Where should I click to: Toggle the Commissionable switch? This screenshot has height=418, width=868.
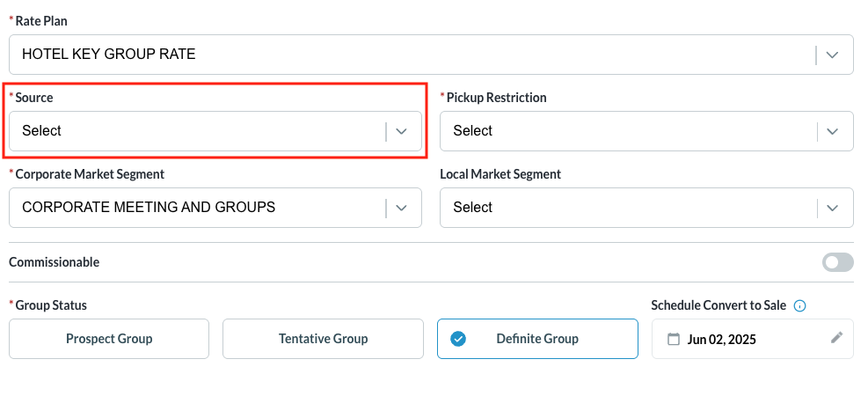pyautogui.click(x=837, y=262)
